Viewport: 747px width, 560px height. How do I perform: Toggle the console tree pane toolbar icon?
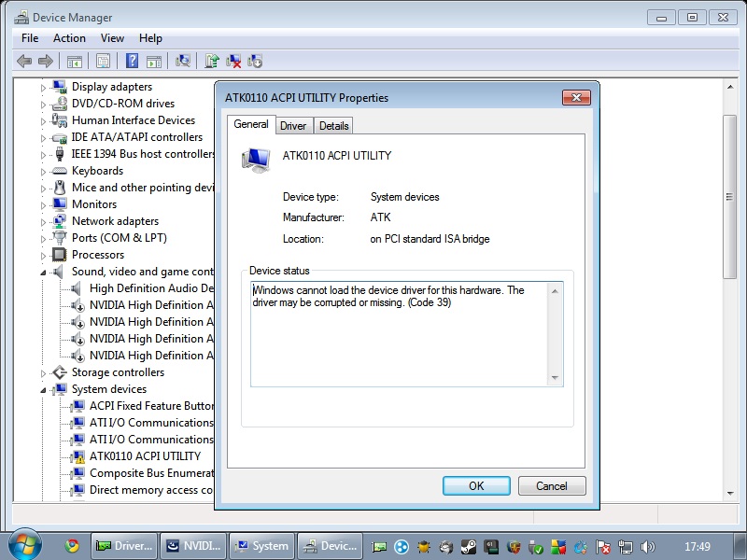75,61
